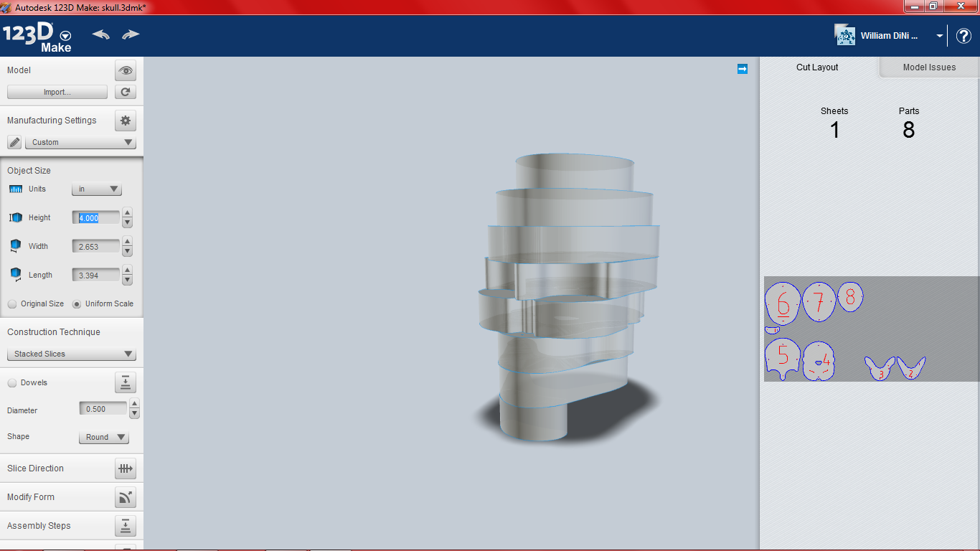Click the Import... button
The width and height of the screenshot is (980, 551).
[57, 92]
